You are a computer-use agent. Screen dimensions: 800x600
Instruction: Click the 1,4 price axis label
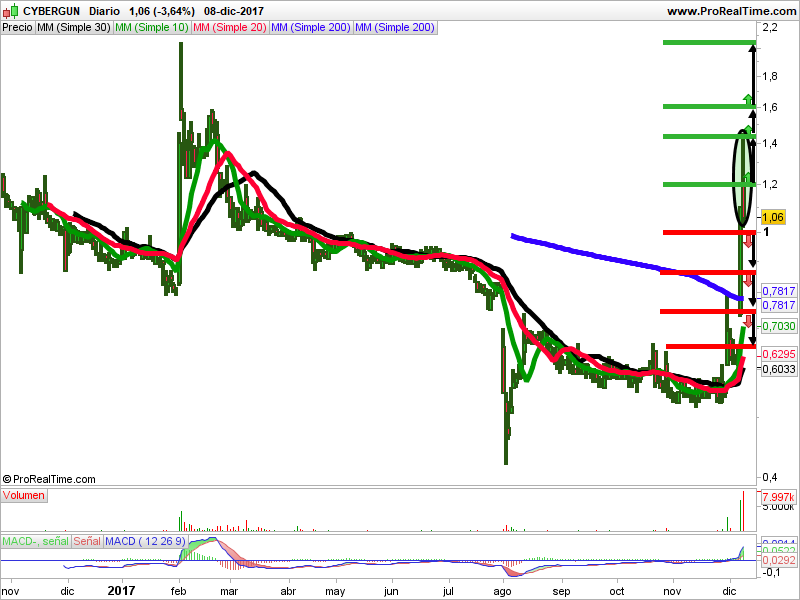(770, 143)
